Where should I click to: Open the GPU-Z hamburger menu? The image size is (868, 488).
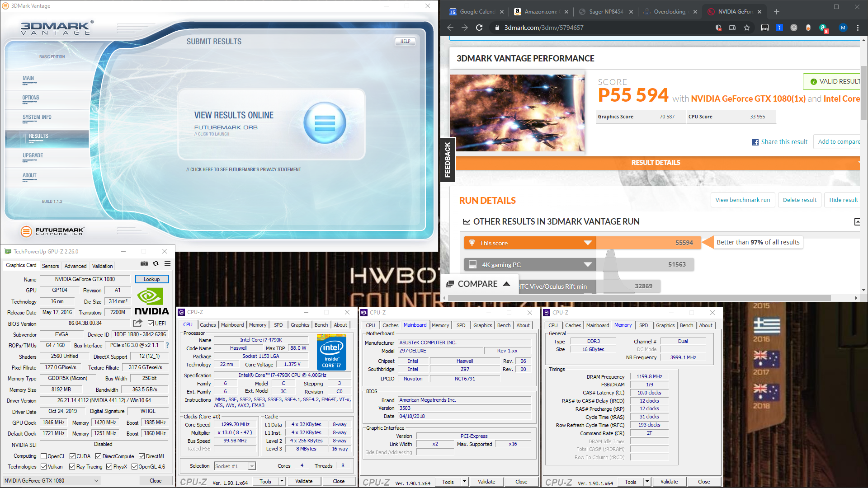click(167, 263)
